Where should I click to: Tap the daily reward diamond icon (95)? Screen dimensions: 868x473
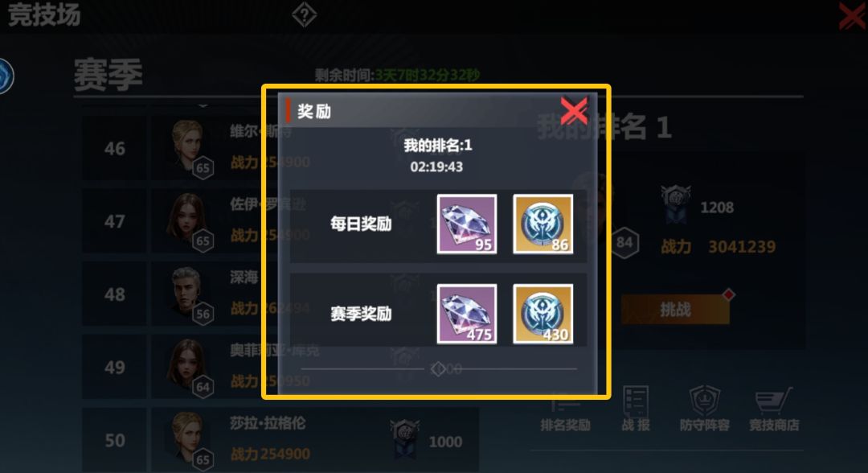tap(467, 224)
